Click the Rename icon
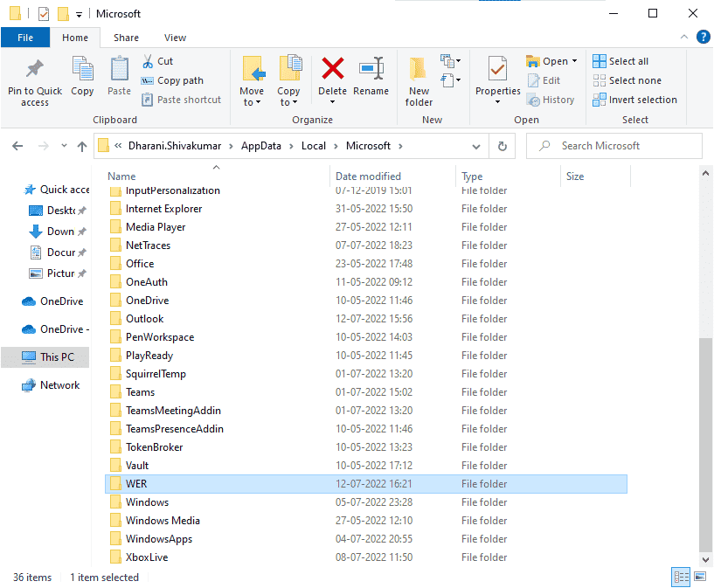 click(x=371, y=79)
